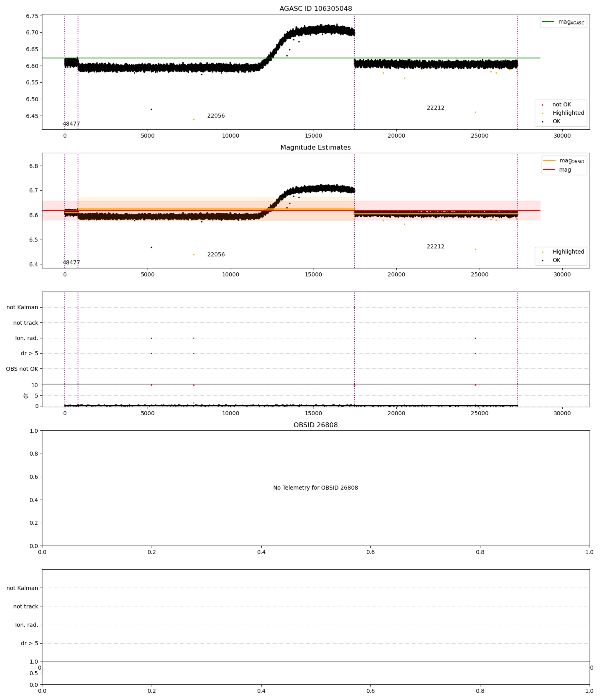Click 'dr > 5' label in the third plot
600x700 pixels.
(x=30, y=354)
